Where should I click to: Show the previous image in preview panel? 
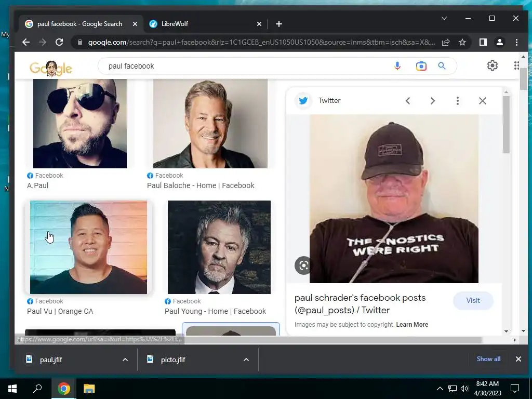click(x=408, y=101)
